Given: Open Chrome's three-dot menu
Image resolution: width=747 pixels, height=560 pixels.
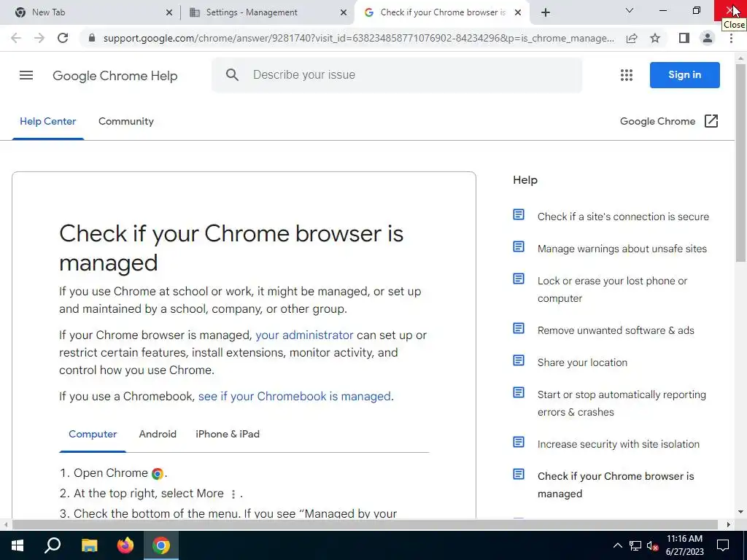Looking at the screenshot, I should pos(731,38).
